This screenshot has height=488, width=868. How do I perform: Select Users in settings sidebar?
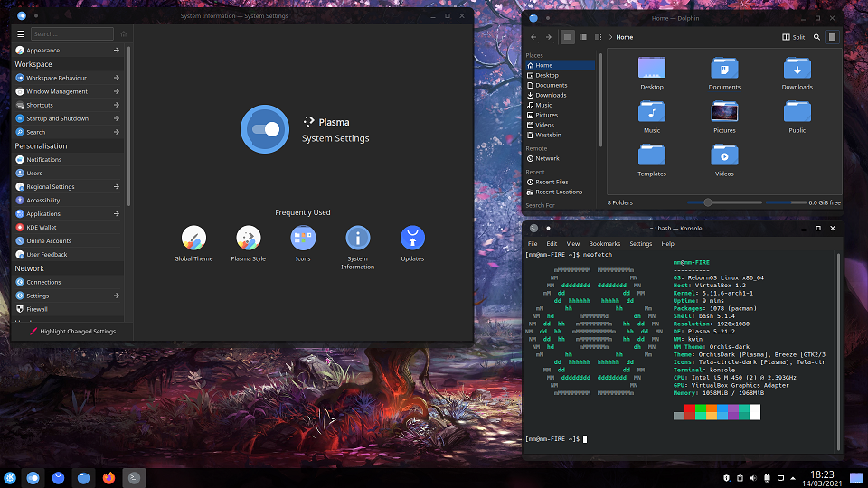[68, 174]
